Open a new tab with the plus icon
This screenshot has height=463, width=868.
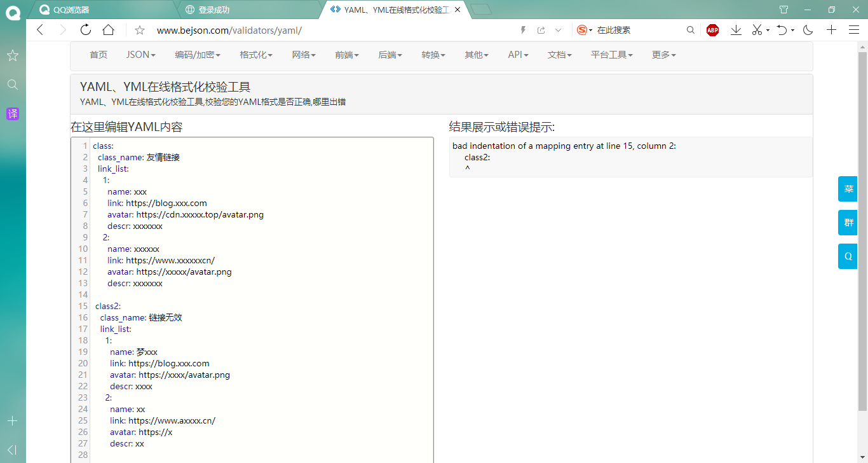click(x=831, y=29)
